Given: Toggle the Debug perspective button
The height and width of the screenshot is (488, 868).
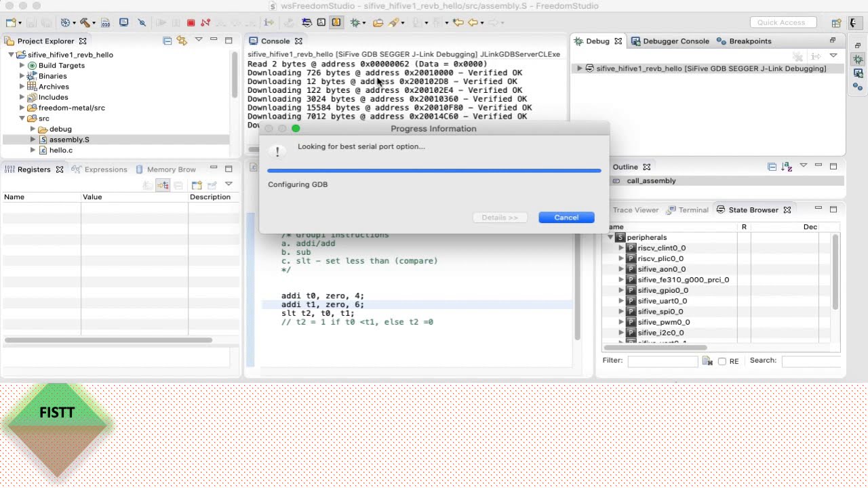Looking at the screenshot, I should pyautogui.click(x=856, y=22).
